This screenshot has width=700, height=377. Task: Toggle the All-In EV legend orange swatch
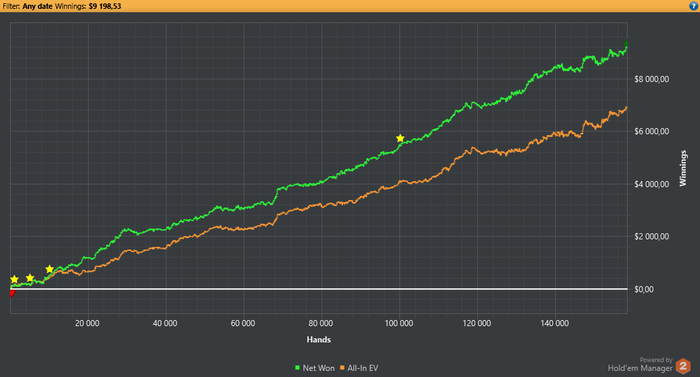click(342, 368)
